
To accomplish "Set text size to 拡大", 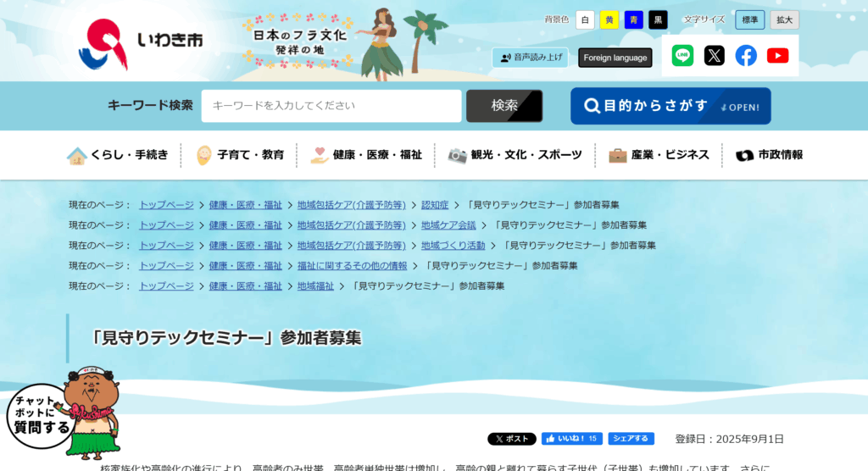I will point(784,19).
